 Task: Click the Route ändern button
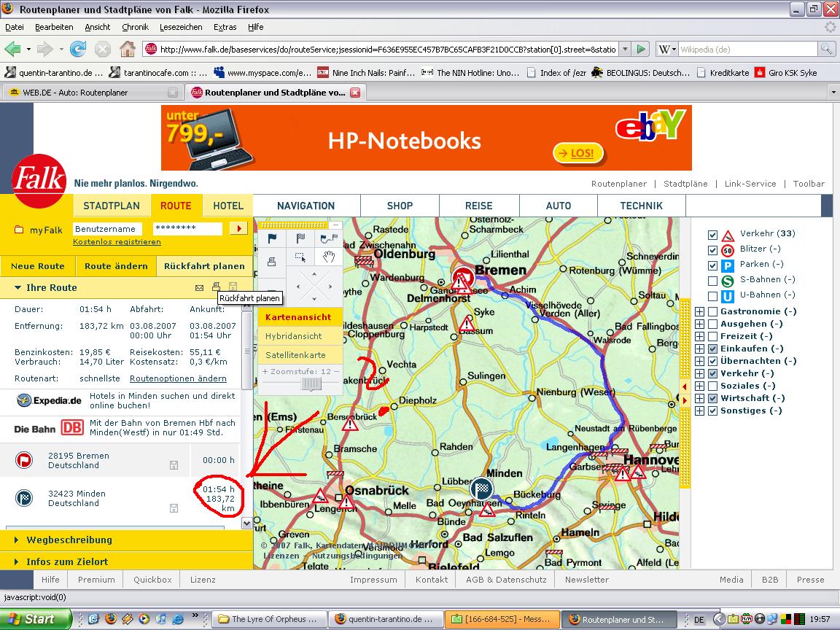(116, 266)
